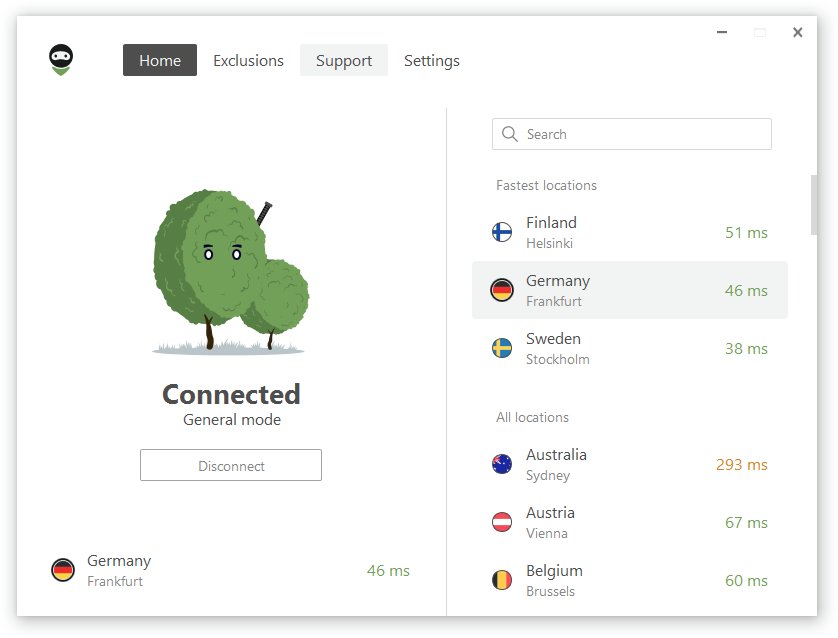The image size is (838, 638).
Task: Click the current connection Germany Frankfurt label
Action: coord(119,571)
